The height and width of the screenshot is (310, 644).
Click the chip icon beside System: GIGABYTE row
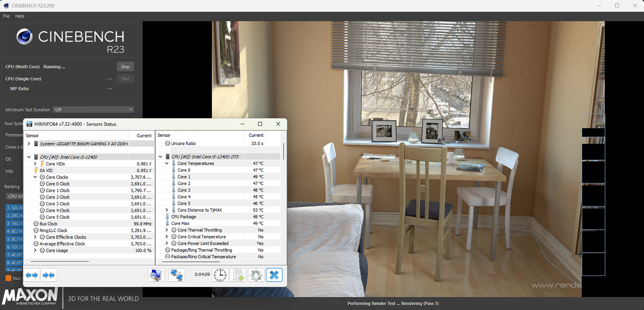36,144
